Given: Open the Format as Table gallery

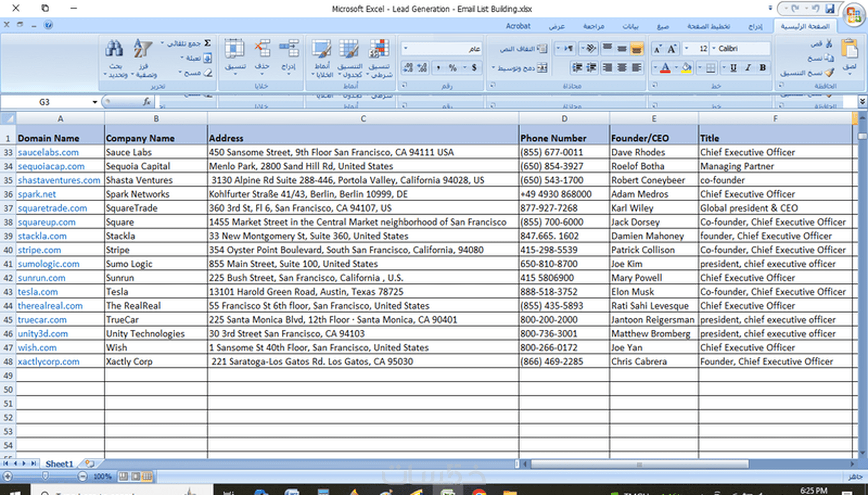Looking at the screenshot, I should [350, 59].
